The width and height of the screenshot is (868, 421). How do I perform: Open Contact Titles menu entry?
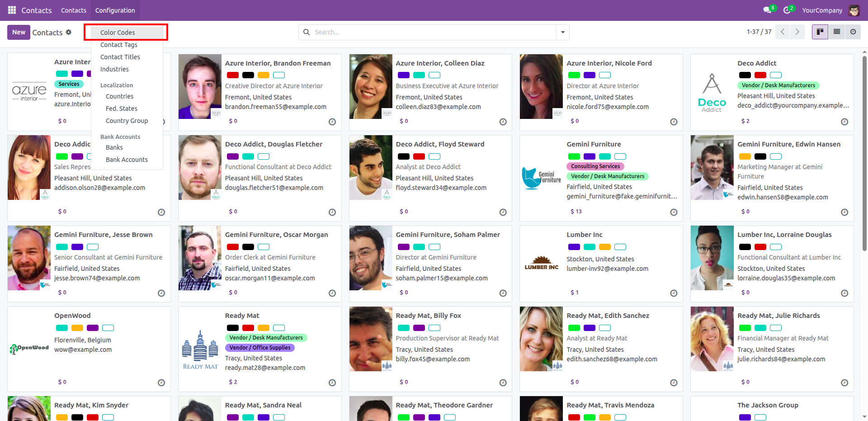pyautogui.click(x=127, y=57)
